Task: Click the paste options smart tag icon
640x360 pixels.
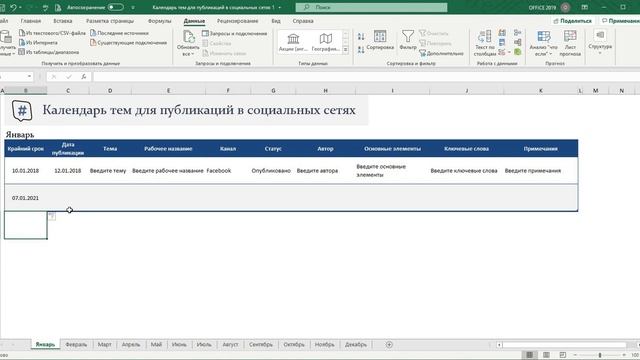Action: tap(52, 216)
